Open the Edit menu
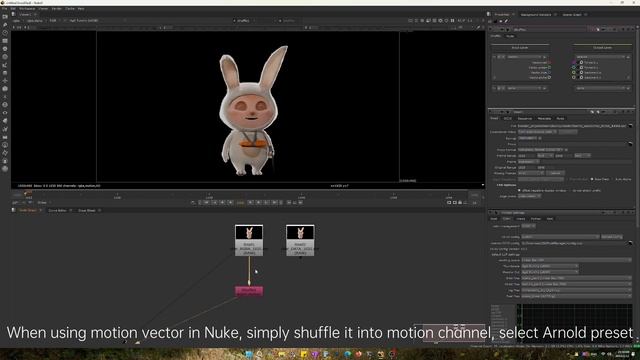The image size is (640, 360). point(13,9)
